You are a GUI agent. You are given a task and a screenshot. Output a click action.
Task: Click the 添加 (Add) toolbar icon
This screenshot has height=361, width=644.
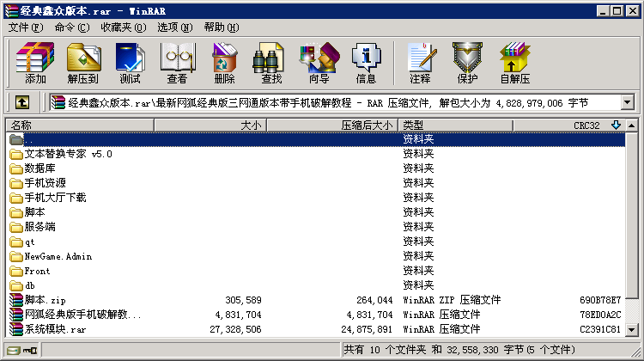pyautogui.click(x=35, y=63)
